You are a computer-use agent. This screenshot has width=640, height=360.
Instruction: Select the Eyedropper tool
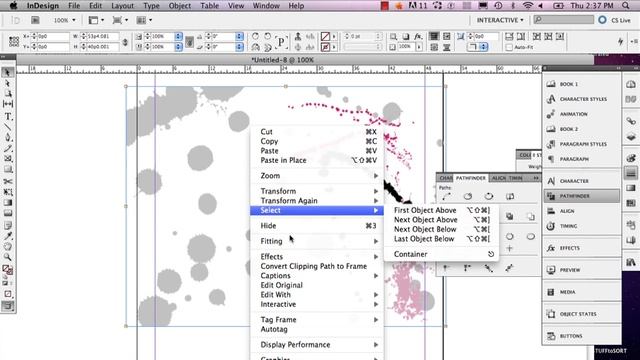click(7, 236)
